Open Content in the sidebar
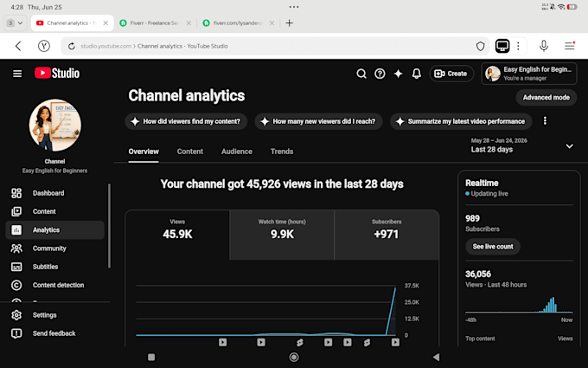 coord(54,211)
